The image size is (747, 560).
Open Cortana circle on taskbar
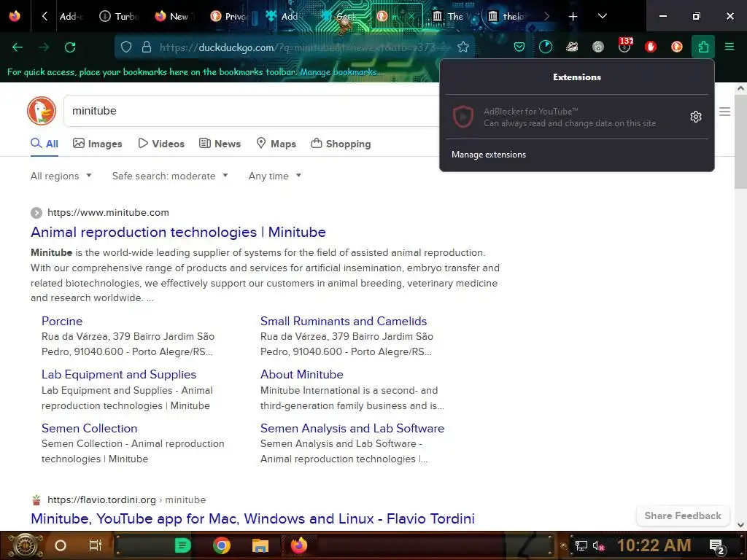pos(61,545)
